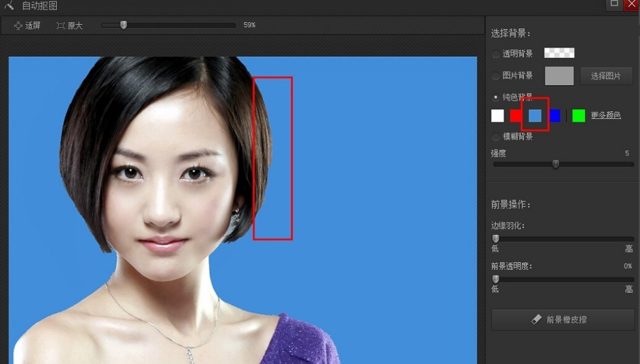Screen dimensions: 640x364
Task: Click the transparent checkerboard preview thumbnail
Action: point(559,53)
